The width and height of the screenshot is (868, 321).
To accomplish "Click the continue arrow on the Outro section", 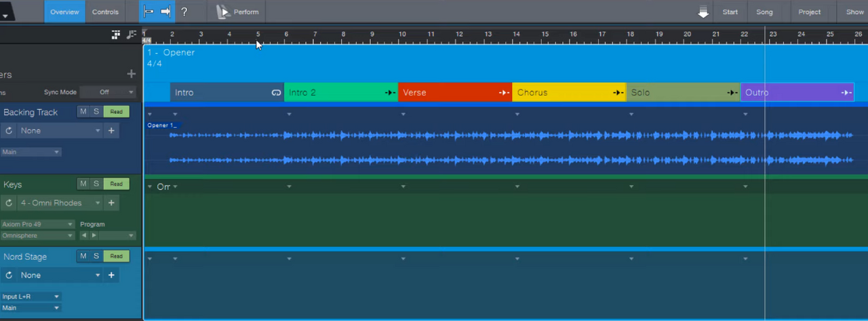I will pos(846,93).
